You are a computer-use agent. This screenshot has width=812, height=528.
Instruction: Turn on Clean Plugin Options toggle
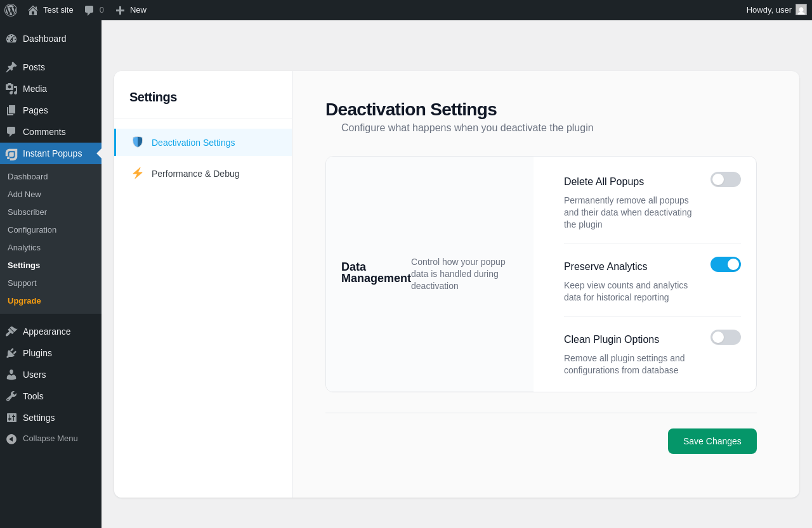coord(725,337)
